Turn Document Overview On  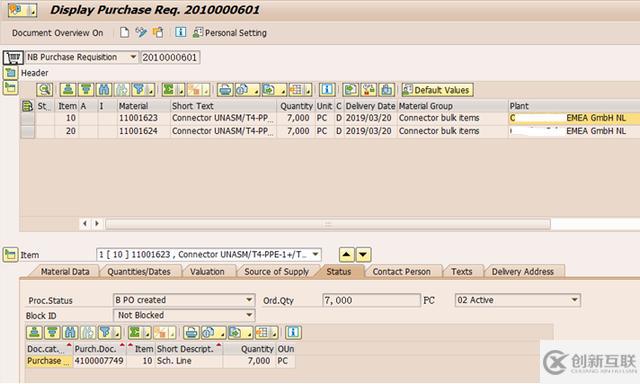pyautogui.click(x=58, y=33)
